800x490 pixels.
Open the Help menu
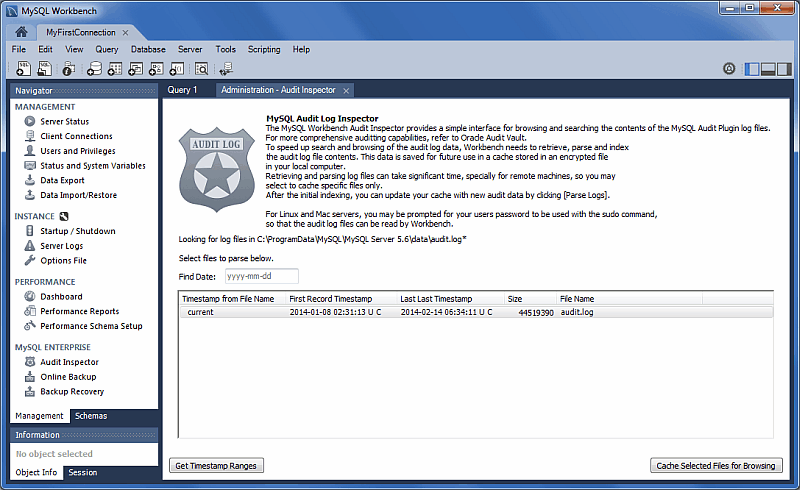coord(301,50)
